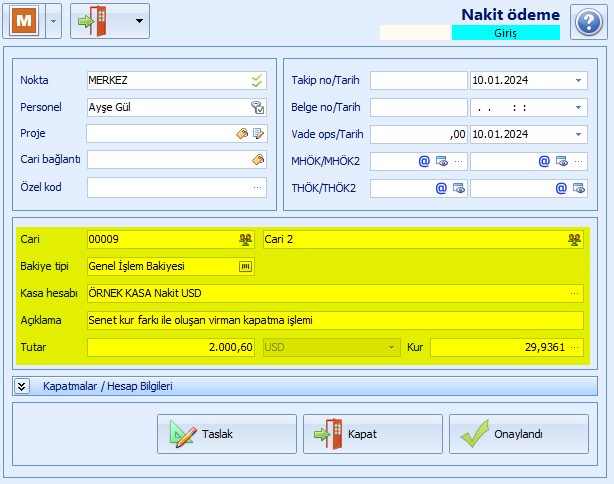Click the barcode icon in Bakiye tipi field
Viewport: 614px width, 484px height.
246,266
